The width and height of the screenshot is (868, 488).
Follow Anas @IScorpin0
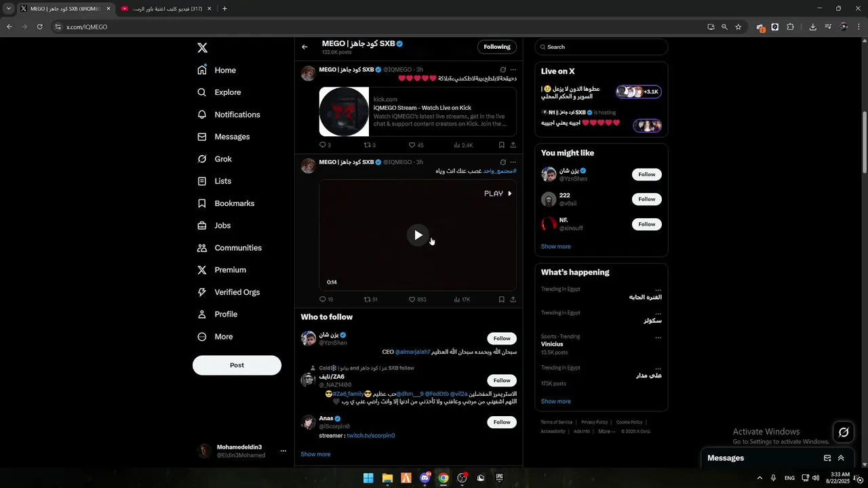[x=502, y=422]
